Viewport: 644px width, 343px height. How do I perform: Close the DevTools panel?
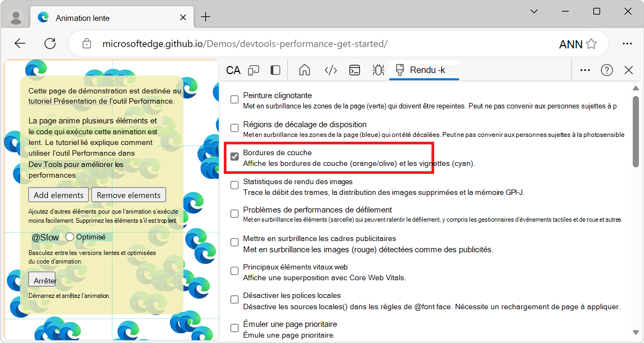pyautogui.click(x=629, y=70)
